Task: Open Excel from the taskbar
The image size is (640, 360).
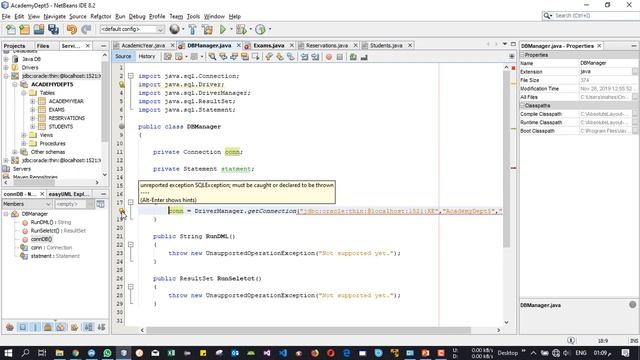Action: tap(171, 353)
